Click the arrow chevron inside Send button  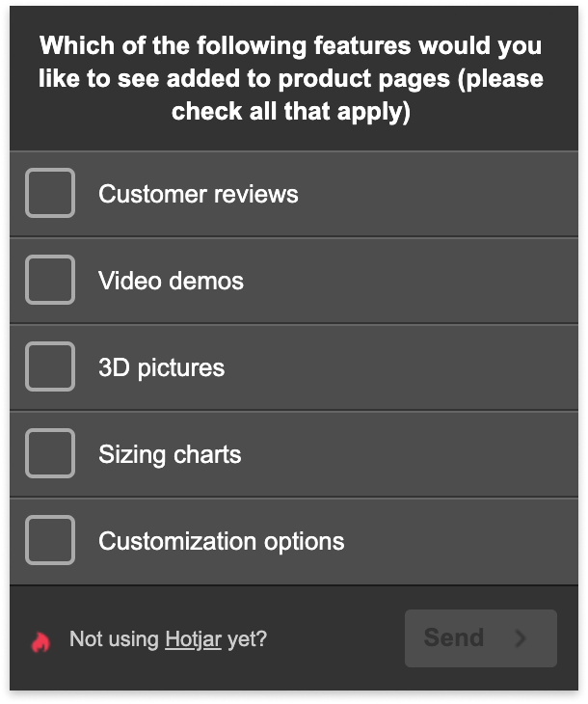coord(521,637)
